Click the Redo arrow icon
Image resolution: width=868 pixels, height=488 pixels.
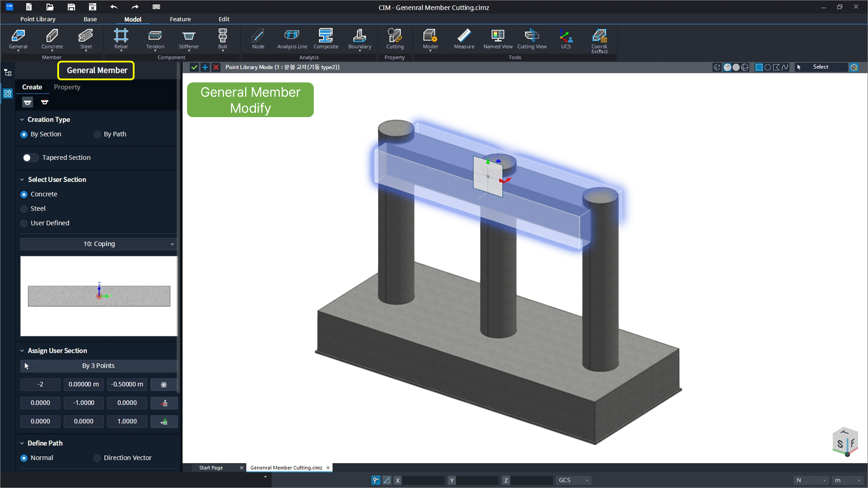(135, 7)
